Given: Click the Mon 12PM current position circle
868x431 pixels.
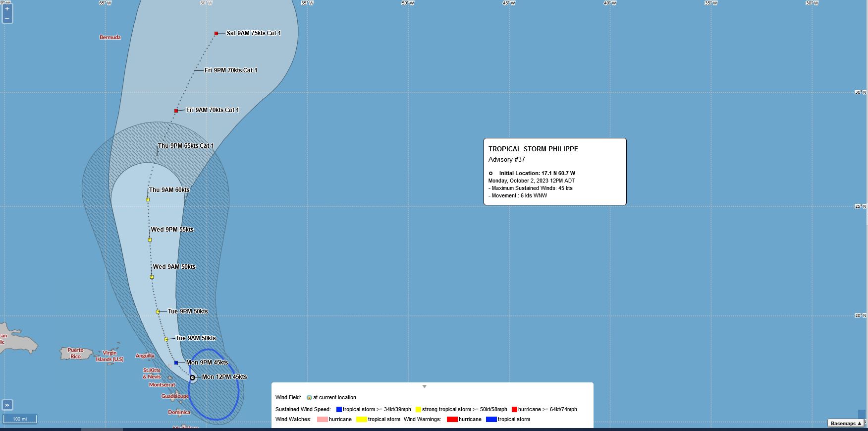Looking at the screenshot, I should (192, 377).
